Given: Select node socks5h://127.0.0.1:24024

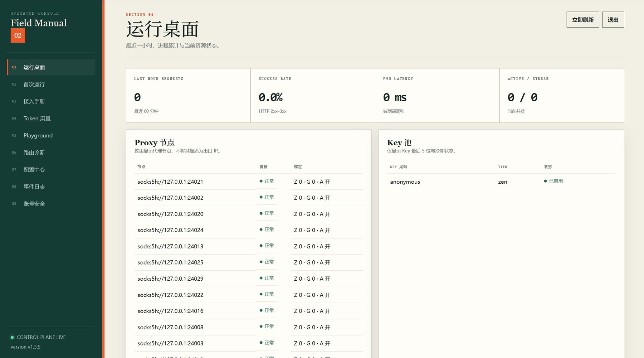Looking at the screenshot, I should click(170, 230).
